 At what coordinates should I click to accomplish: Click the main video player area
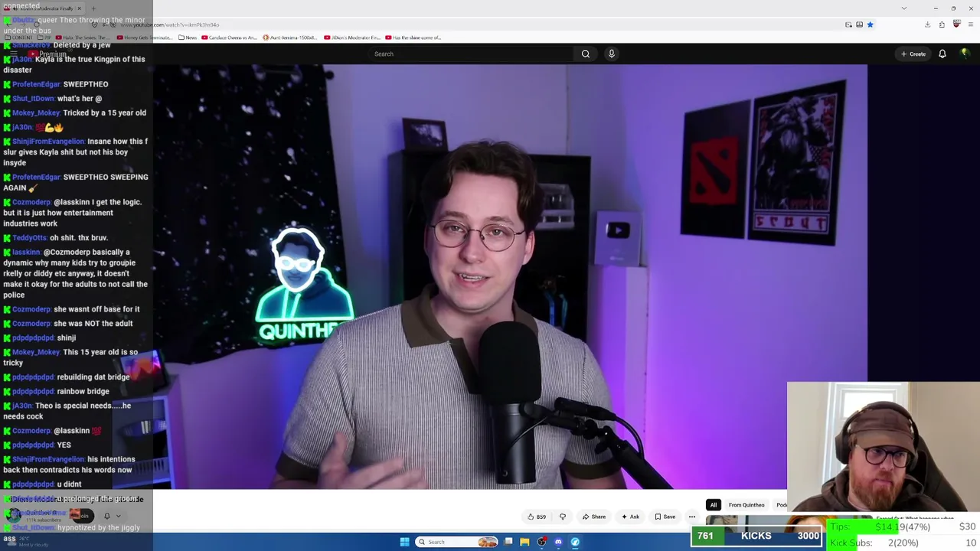point(510,276)
